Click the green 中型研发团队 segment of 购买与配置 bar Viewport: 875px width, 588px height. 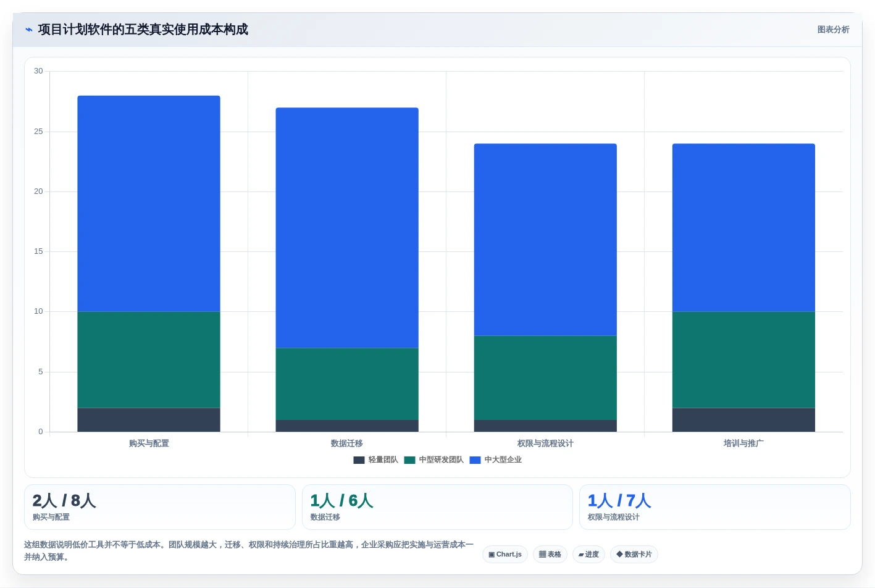149,360
